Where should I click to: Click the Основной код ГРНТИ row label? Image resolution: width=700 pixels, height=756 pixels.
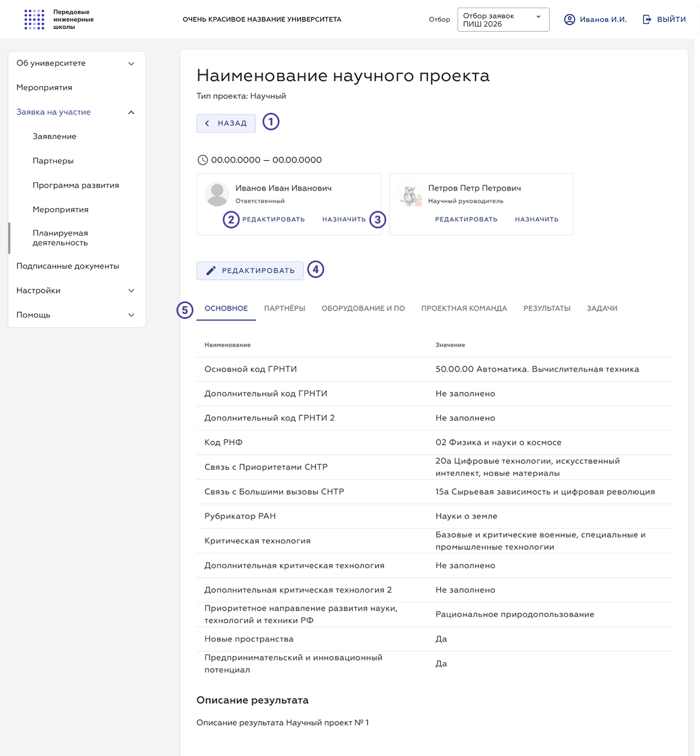(251, 369)
